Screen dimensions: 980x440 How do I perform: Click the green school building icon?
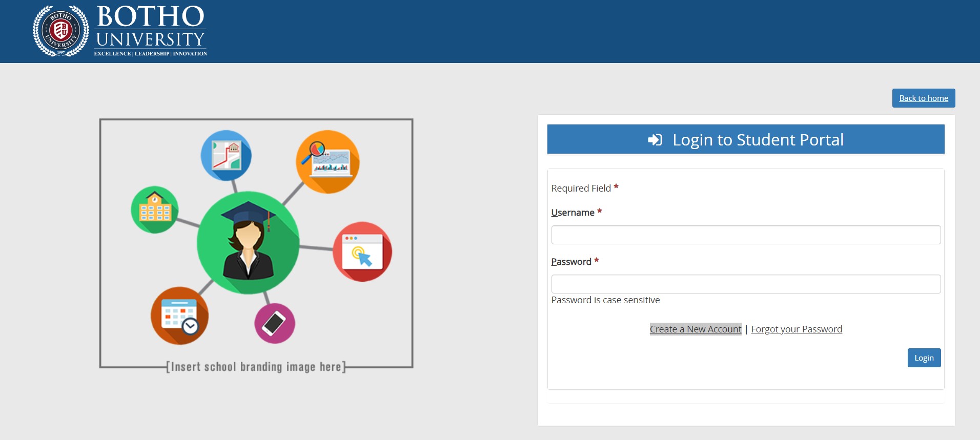click(155, 209)
